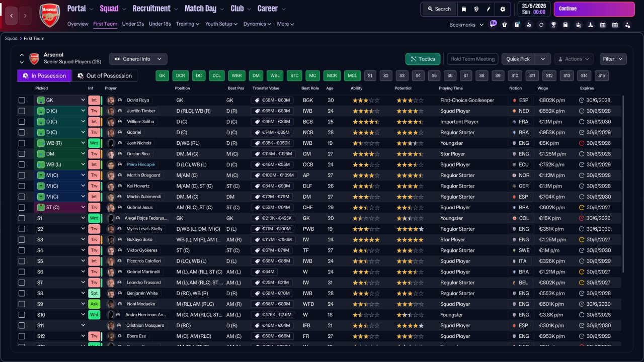The image size is (644, 362).
Task: Click the Quick Pick button
Action: click(518, 59)
